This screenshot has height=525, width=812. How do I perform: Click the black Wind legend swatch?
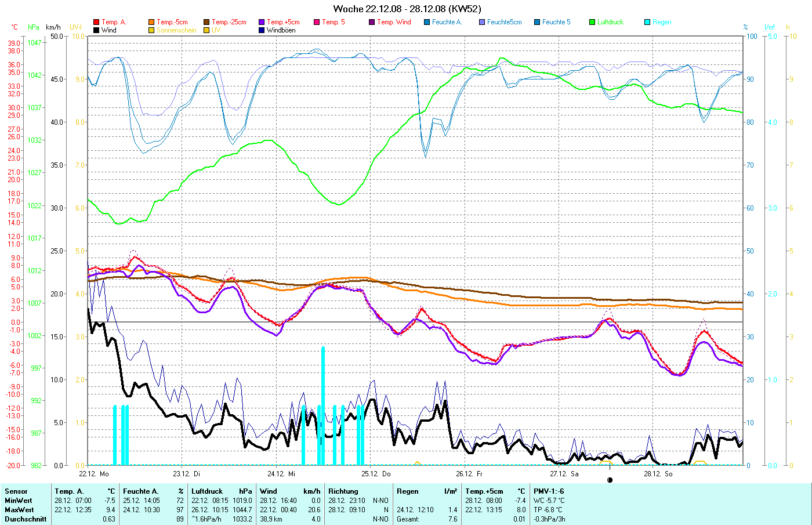point(96,30)
